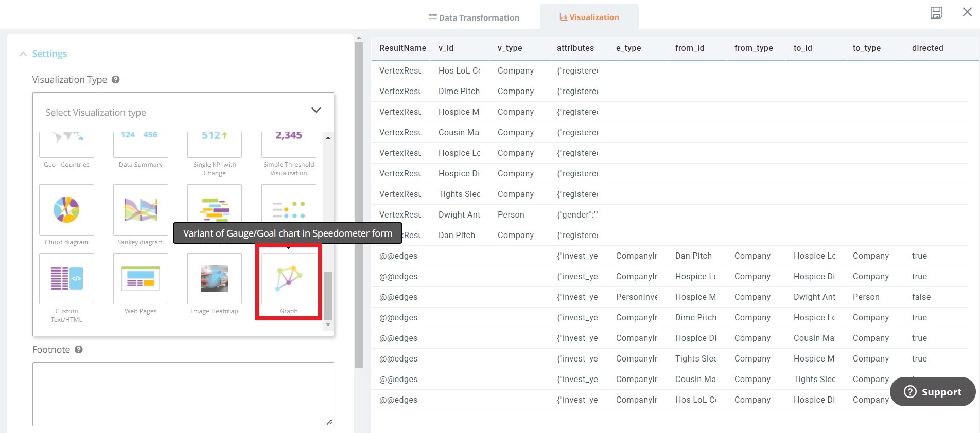Choose the Chord diagram visualization

[66, 210]
